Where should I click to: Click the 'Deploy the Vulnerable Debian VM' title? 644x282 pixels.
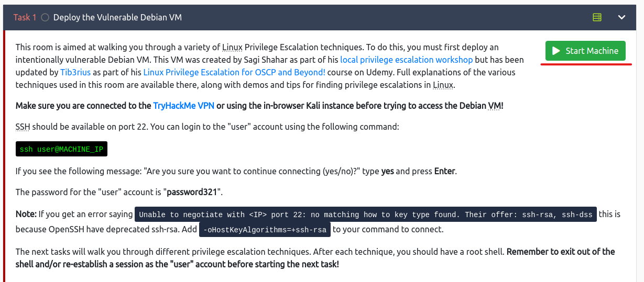(117, 17)
